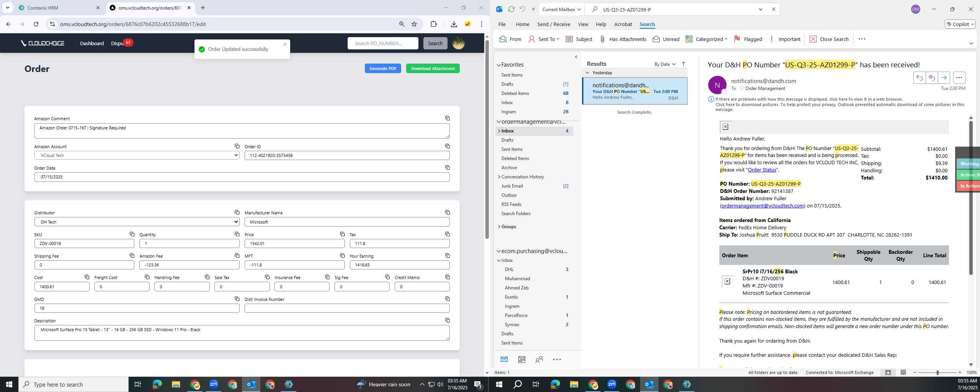Reload the OMS order page
Viewport: 980px width, 392px height.
pyautogui.click(x=36, y=24)
